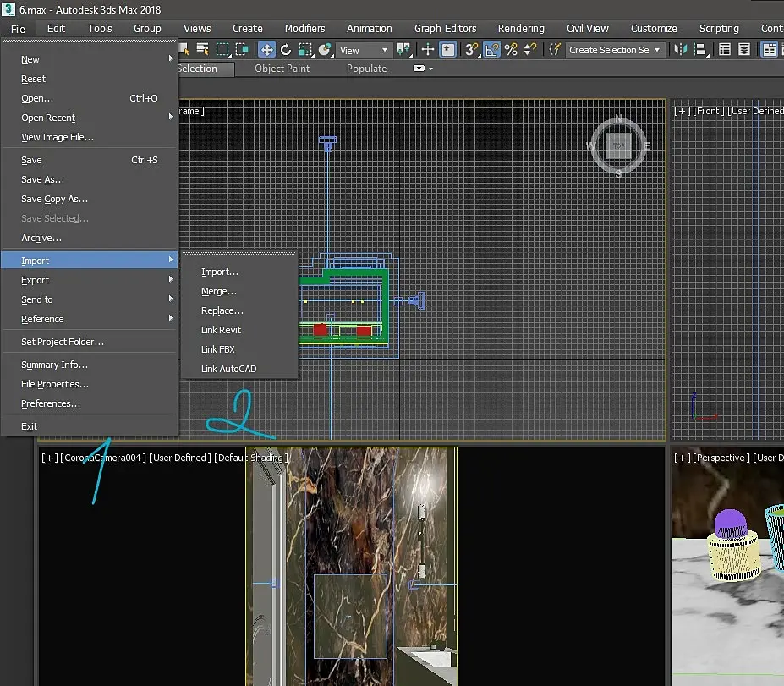784x686 pixels.
Task: Select the Rectangular Selection Region tool
Action: click(x=222, y=50)
